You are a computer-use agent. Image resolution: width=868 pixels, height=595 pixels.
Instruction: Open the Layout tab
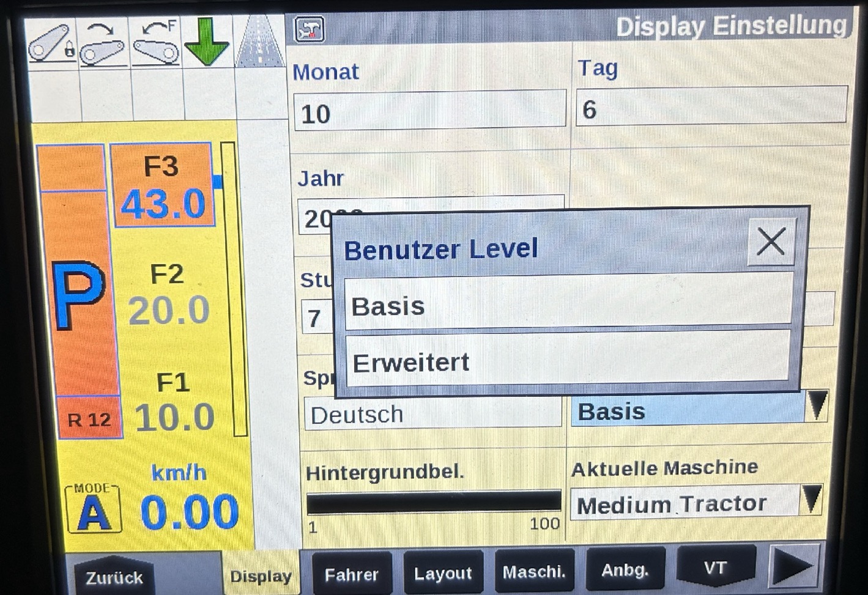[x=443, y=573]
